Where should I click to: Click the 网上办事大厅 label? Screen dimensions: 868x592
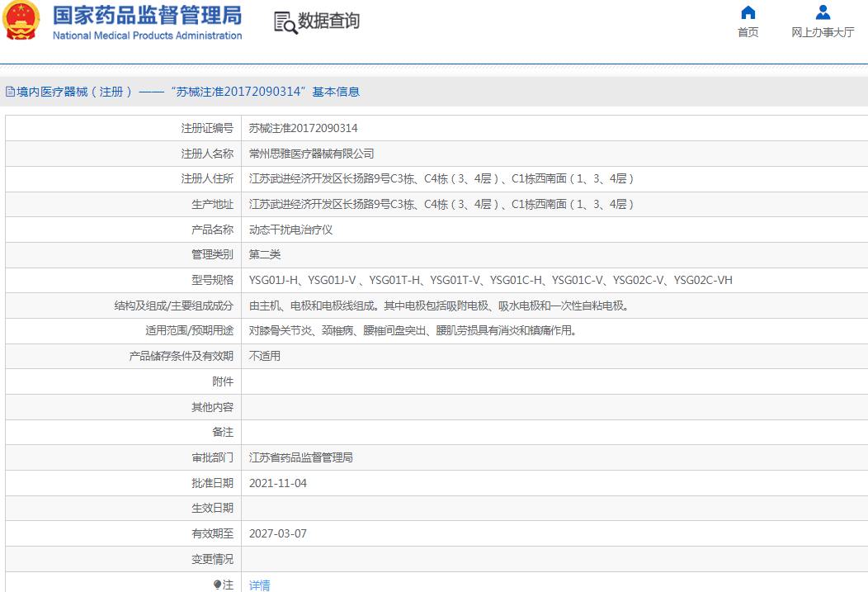pos(823,32)
